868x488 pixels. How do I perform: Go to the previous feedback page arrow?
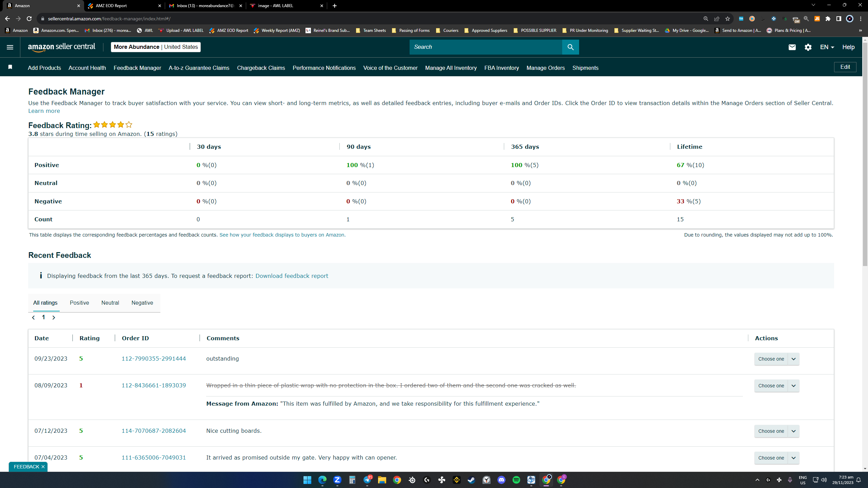pos(33,318)
